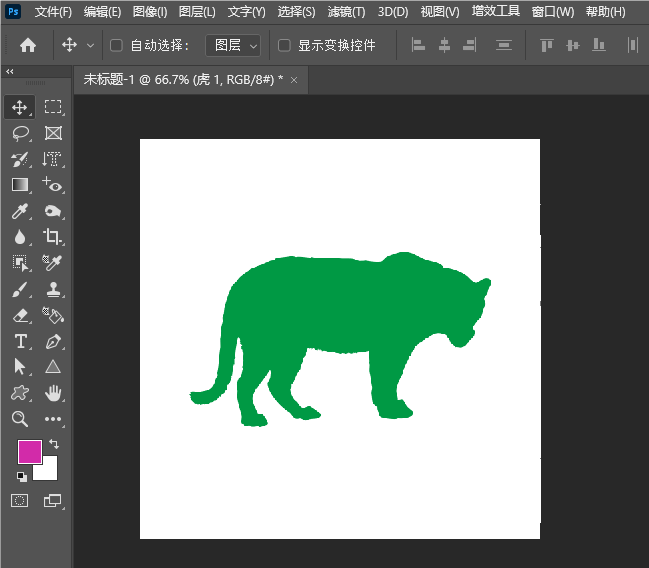Enable the 显示变换控件 checkbox
The width and height of the screenshot is (649, 568).
(x=284, y=45)
